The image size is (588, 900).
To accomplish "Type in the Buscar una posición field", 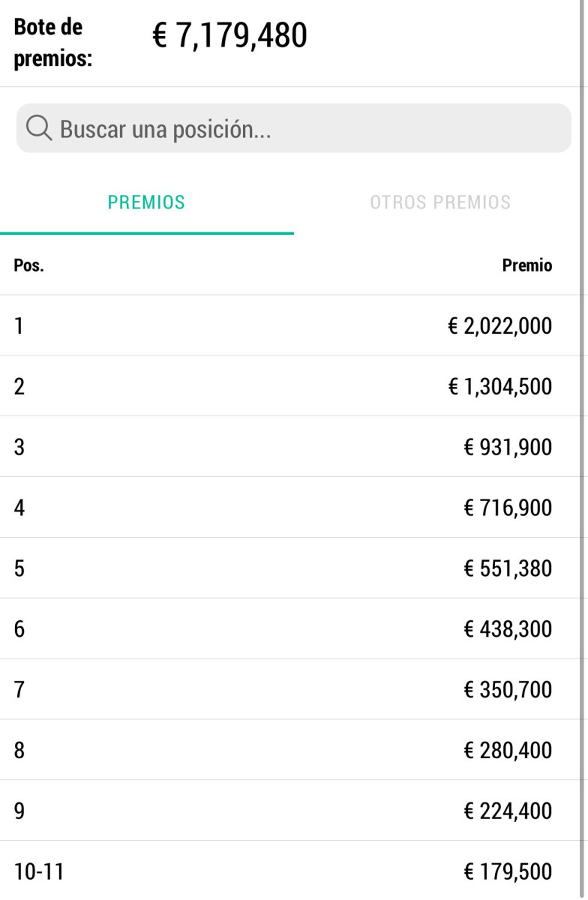I will click(x=300, y=129).
